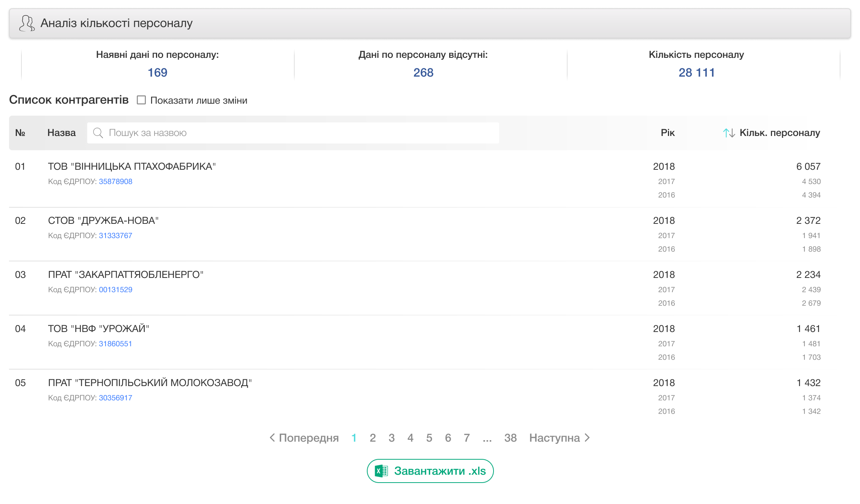The height and width of the screenshot is (504, 860).
Task: Click the Excel icon on download button
Action: point(381,471)
